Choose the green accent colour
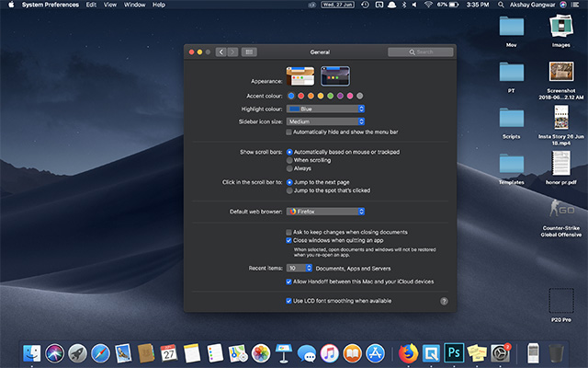 click(330, 96)
